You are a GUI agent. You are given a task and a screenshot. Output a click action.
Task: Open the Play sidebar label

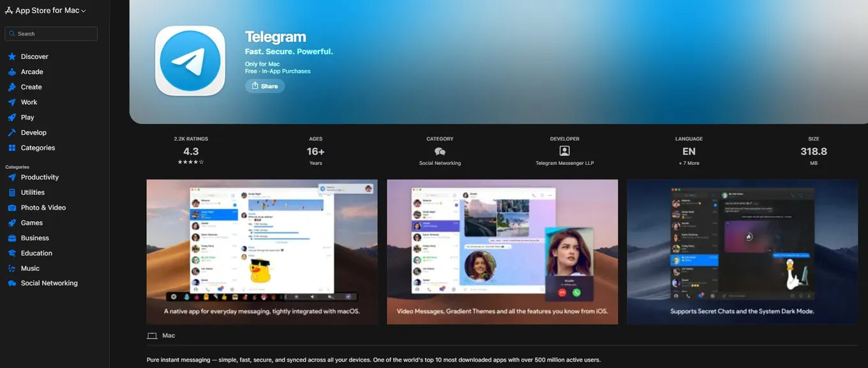click(x=27, y=118)
